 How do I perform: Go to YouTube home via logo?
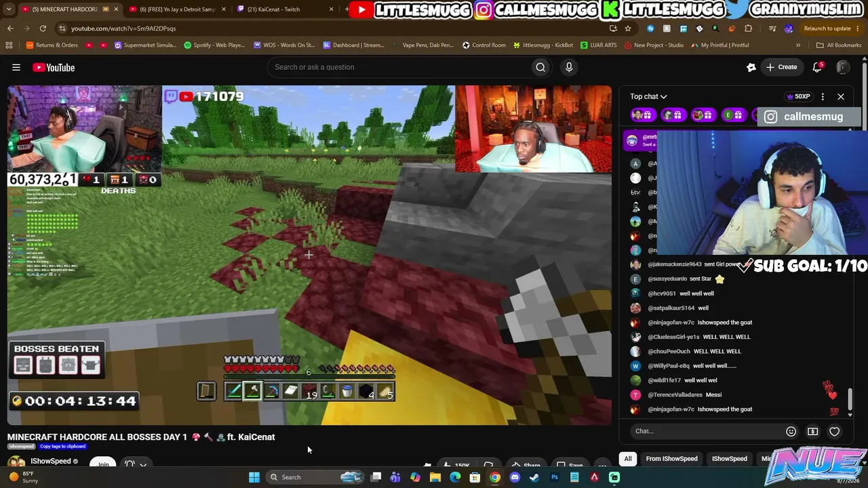click(x=54, y=67)
